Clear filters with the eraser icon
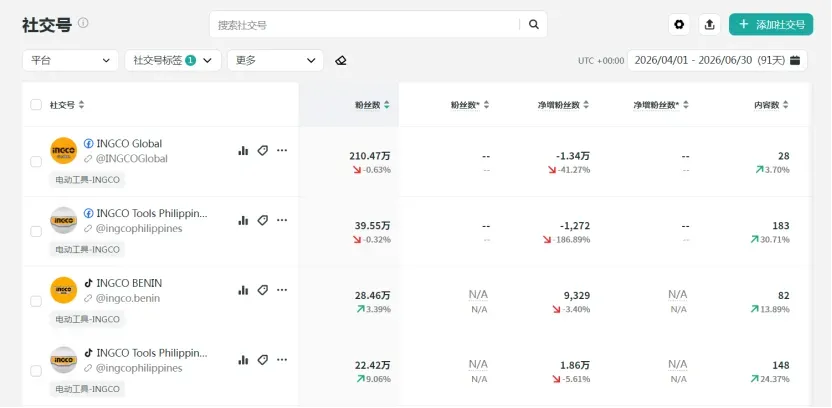The height and width of the screenshot is (408, 832). point(341,60)
